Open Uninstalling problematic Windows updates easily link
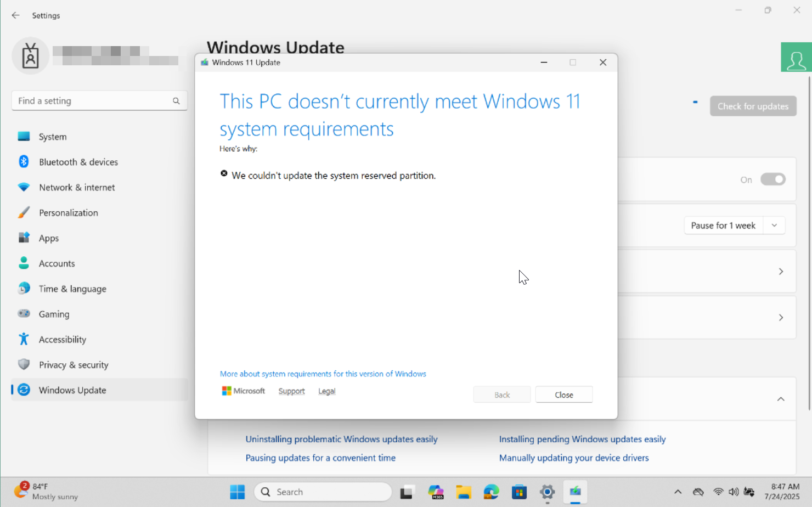Screen dimensions: 812x507 pos(342,439)
